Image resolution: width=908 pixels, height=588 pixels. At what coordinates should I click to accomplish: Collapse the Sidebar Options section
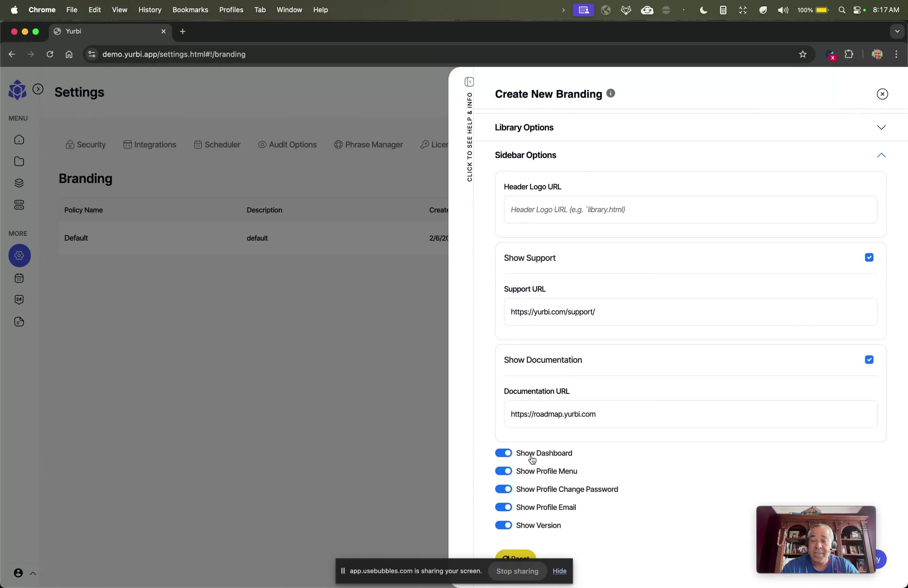tap(881, 155)
